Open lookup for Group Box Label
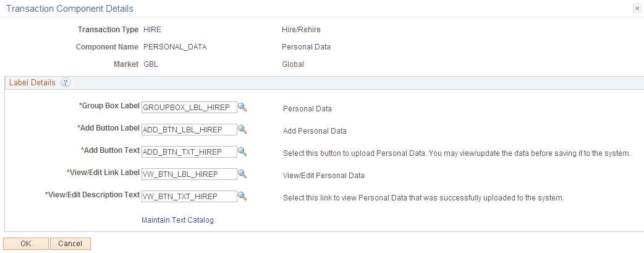Viewport: 644px width, 253px height. (x=242, y=108)
